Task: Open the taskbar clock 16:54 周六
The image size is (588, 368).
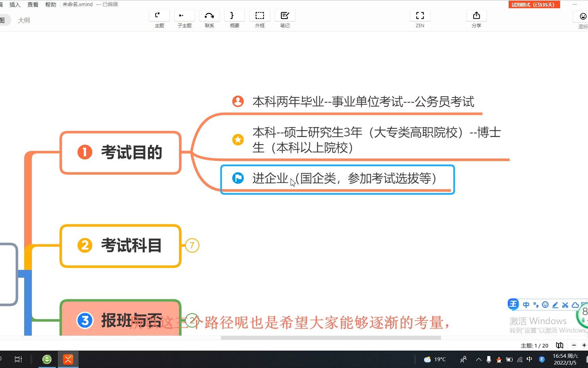Action: pos(565,359)
